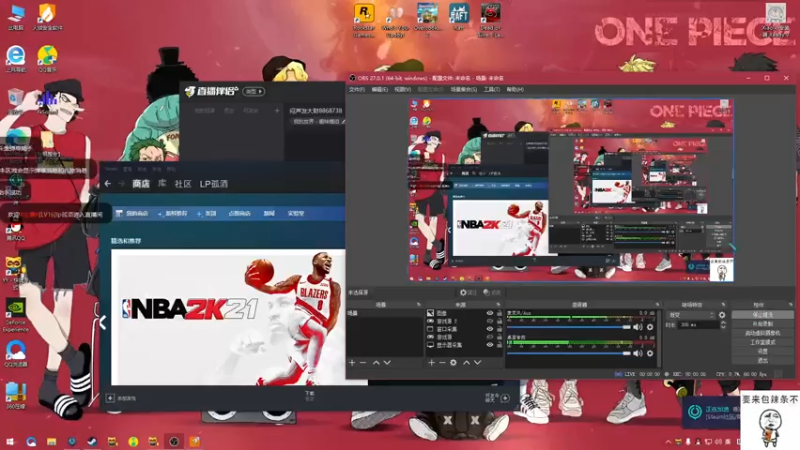Pop out the Sources dock with its header icon
800x450 pixels.
coord(498,305)
